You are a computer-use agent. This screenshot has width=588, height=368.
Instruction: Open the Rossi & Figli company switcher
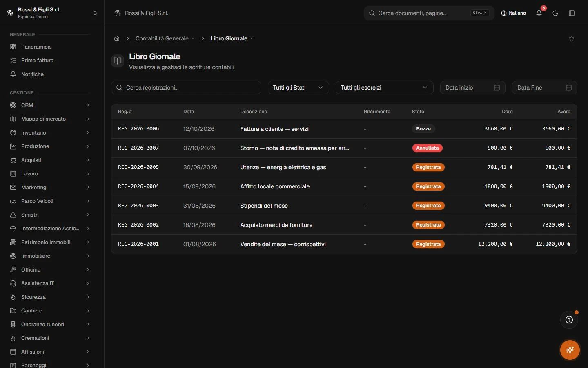coord(52,13)
